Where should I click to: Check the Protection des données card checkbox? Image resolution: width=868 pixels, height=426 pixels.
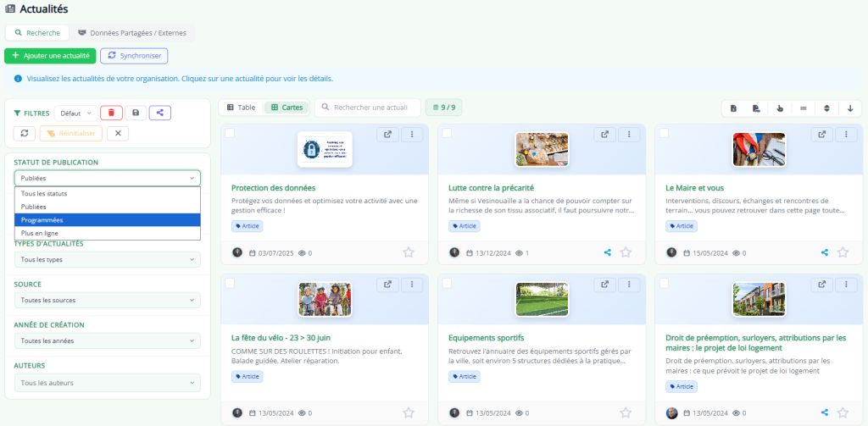230,133
